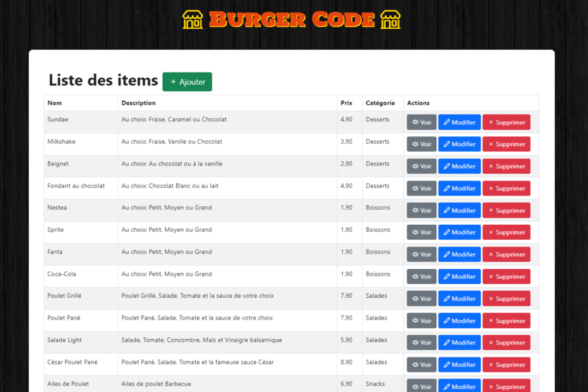Click the Nom column header
The image size is (588, 392).
click(x=55, y=103)
